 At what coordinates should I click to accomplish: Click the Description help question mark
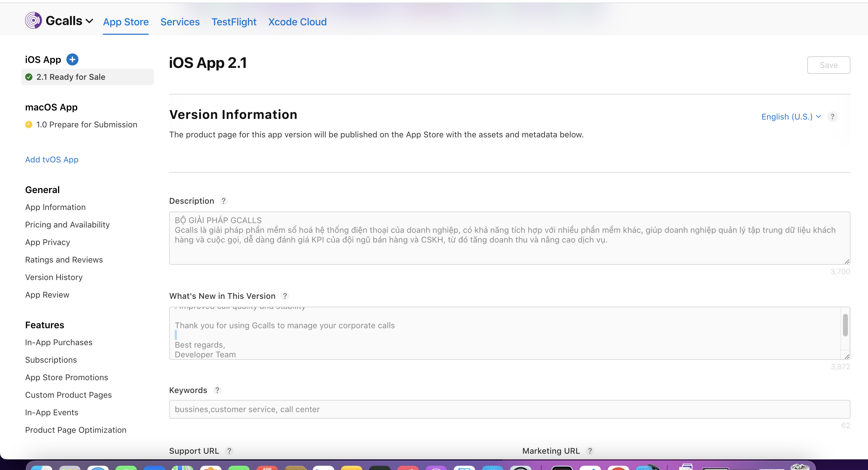[223, 201]
